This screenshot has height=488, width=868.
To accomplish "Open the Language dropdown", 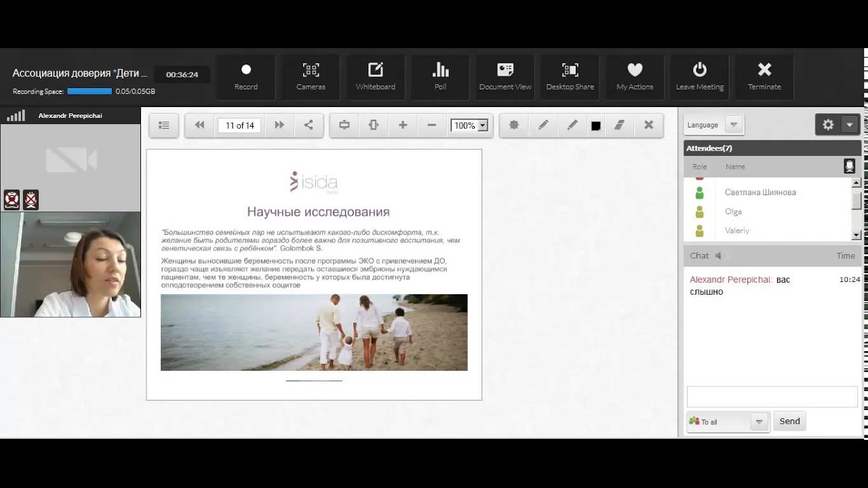I will [x=714, y=125].
